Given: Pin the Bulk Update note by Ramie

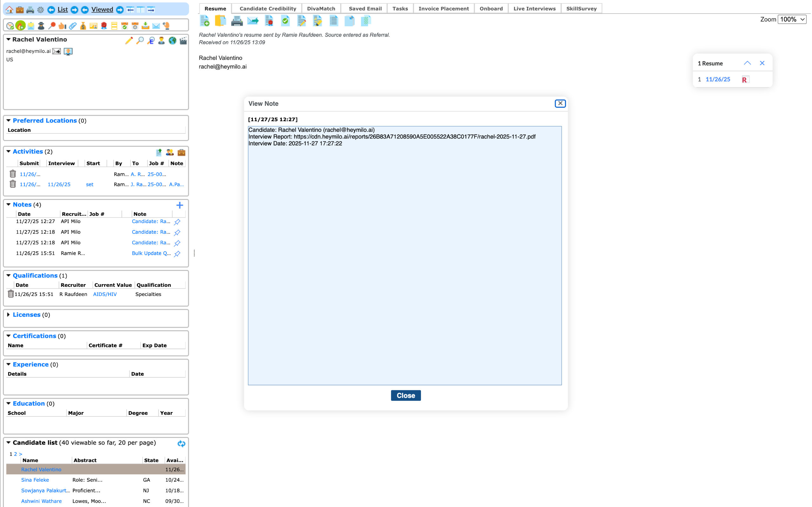Looking at the screenshot, I should [177, 254].
